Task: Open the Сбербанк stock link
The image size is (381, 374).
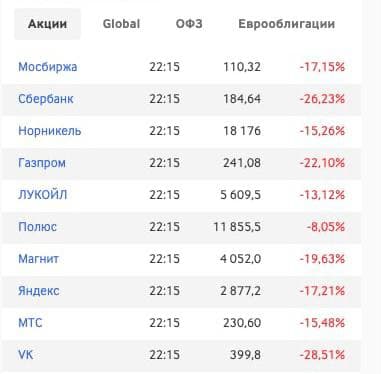Action: coord(46,99)
